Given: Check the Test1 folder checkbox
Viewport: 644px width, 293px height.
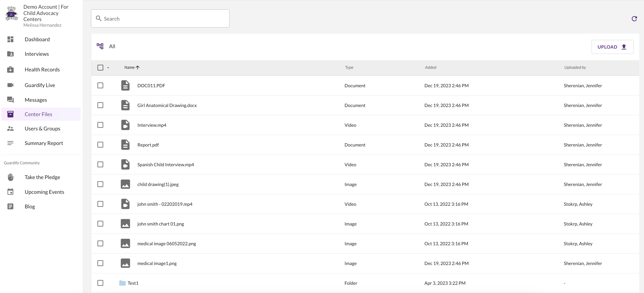Looking at the screenshot, I should tap(100, 283).
